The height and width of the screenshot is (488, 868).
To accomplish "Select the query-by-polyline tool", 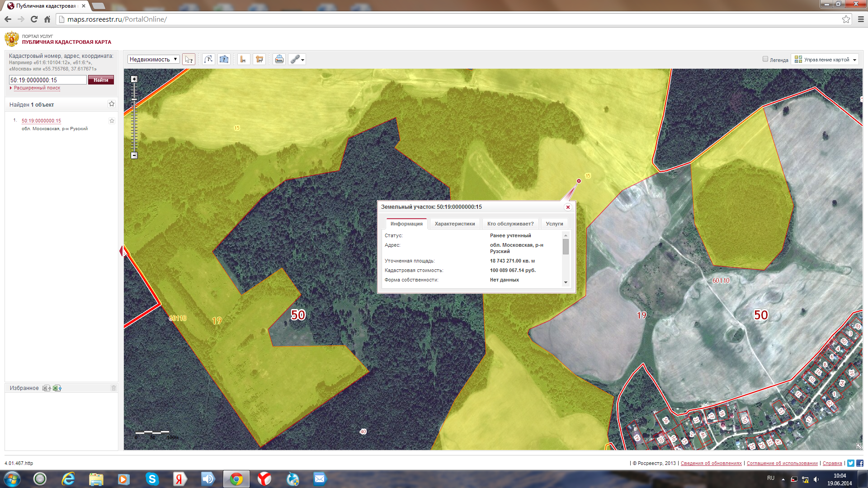I will point(208,59).
